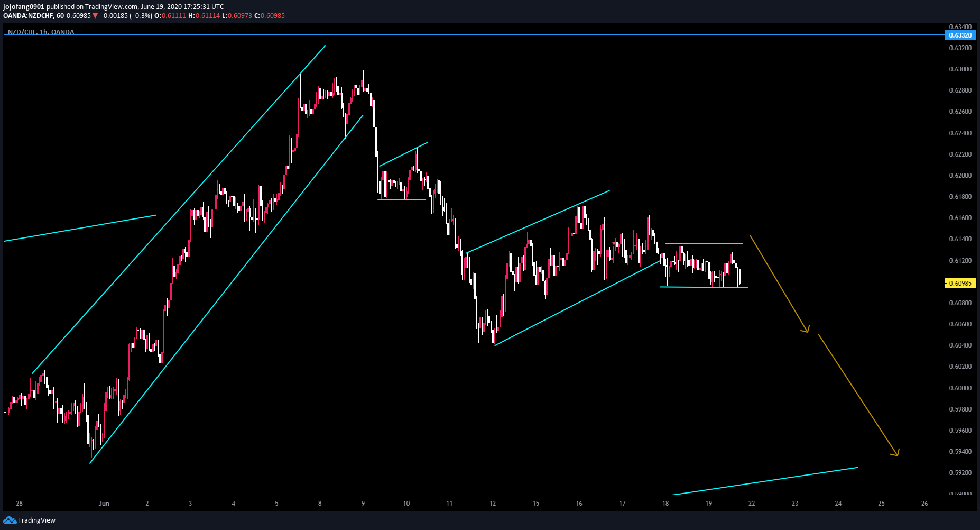980x530 pixels.
Task: Click the 0.61400 price axis label
Action: (x=960, y=239)
